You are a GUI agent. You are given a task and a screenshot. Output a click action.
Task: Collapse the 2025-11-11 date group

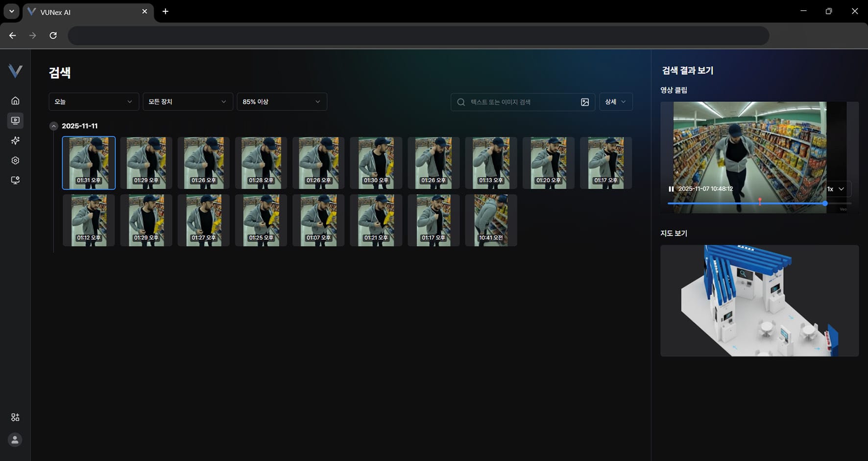pyautogui.click(x=54, y=126)
